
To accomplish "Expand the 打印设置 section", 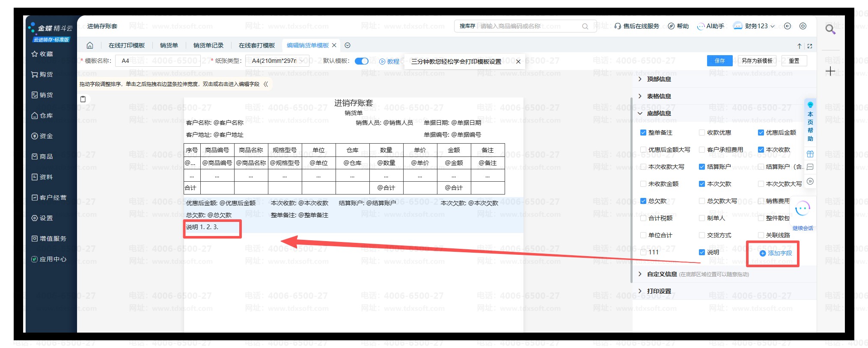I will click(x=659, y=291).
